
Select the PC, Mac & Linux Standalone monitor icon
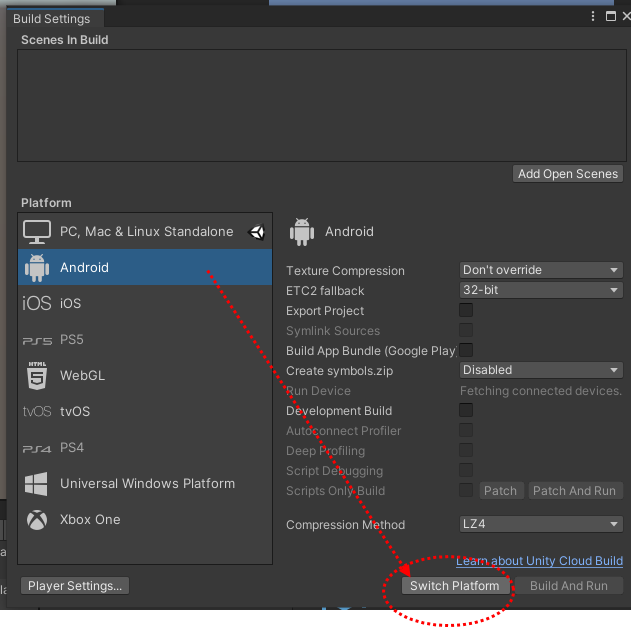pos(37,232)
